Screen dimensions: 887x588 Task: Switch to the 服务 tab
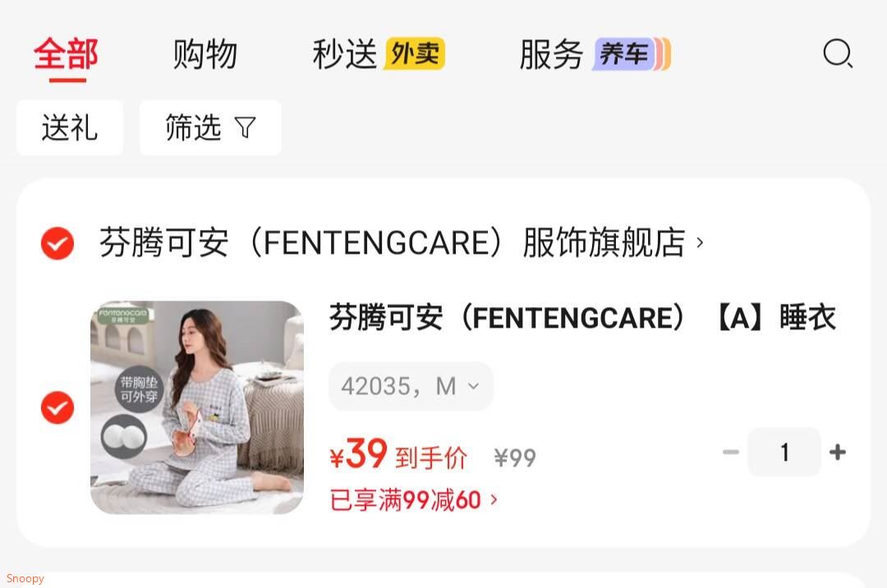pyautogui.click(x=551, y=54)
